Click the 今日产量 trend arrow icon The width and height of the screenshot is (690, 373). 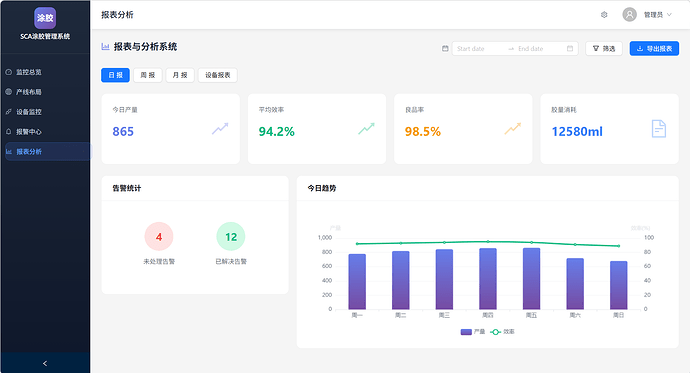click(x=220, y=129)
